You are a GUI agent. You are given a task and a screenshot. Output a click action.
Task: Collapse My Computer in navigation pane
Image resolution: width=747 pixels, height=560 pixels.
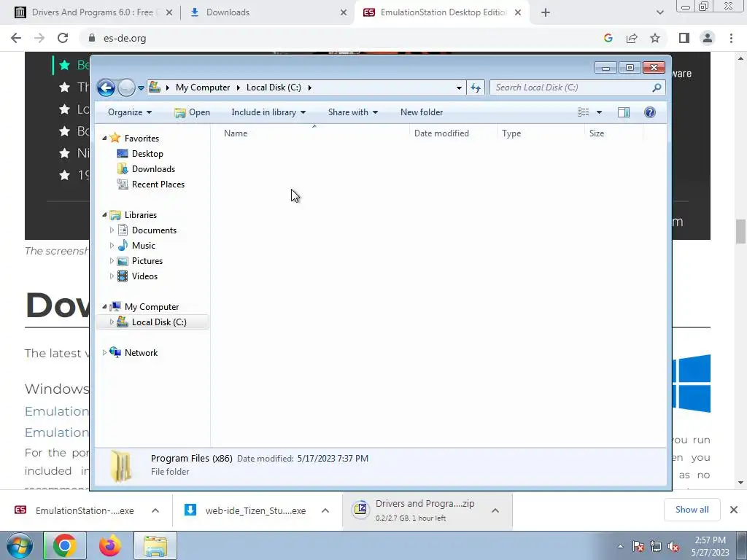click(x=105, y=307)
